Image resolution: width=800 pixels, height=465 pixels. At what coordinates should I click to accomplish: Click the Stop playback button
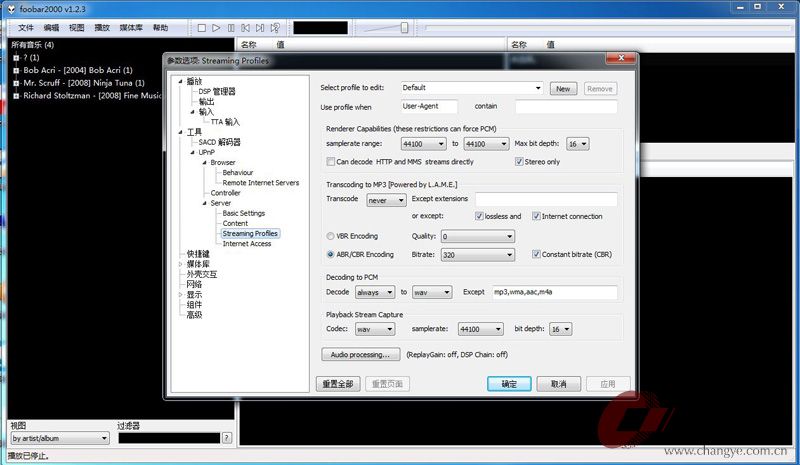click(202, 28)
